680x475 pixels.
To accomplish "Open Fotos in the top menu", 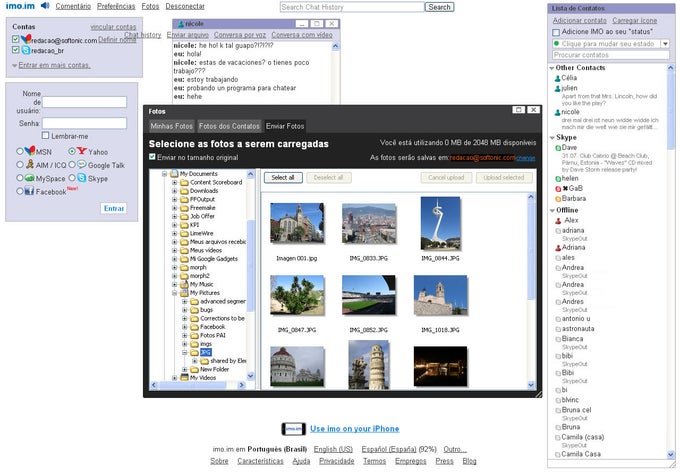I will pos(150,6).
